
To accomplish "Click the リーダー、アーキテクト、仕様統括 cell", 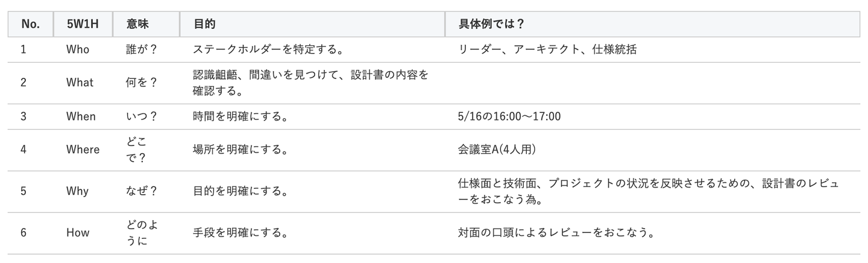I will pyautogui.click(x=547, y=49).
